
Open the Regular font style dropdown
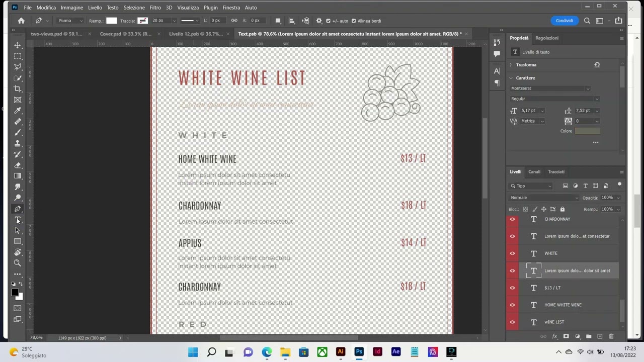pyautogui.click(x=554, y=99)
